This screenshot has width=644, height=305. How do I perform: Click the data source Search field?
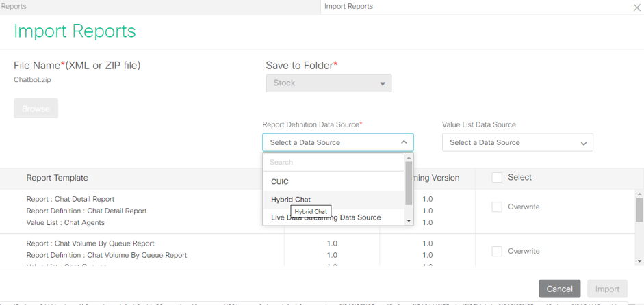[x=333, y=163]
